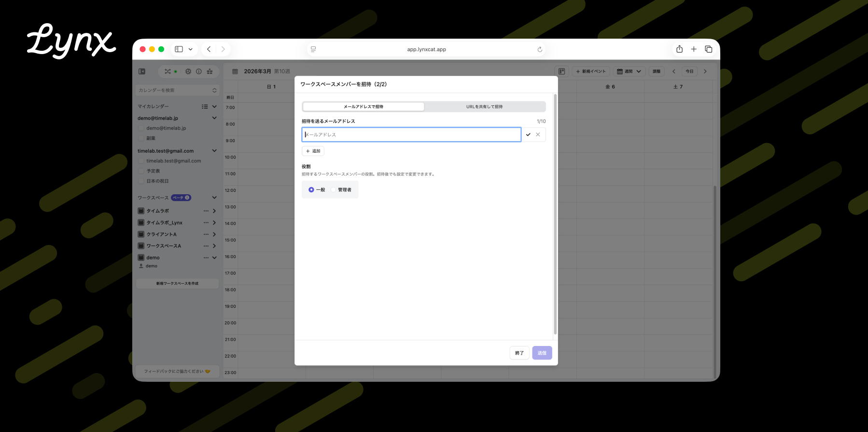The height and width of the screenshot is (432, 868).
Task: Click the gift box icon in sidebar toolbar
Action: click(210, 72)
